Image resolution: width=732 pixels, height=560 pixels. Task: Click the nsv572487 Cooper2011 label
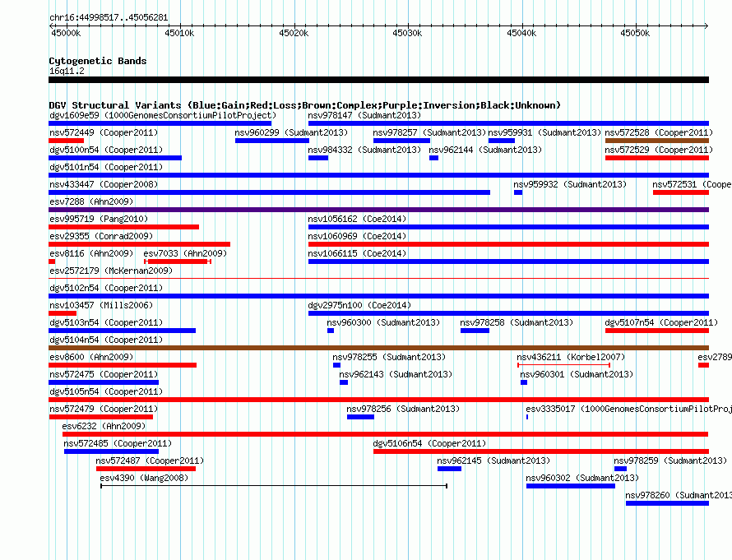pos(150,460)
